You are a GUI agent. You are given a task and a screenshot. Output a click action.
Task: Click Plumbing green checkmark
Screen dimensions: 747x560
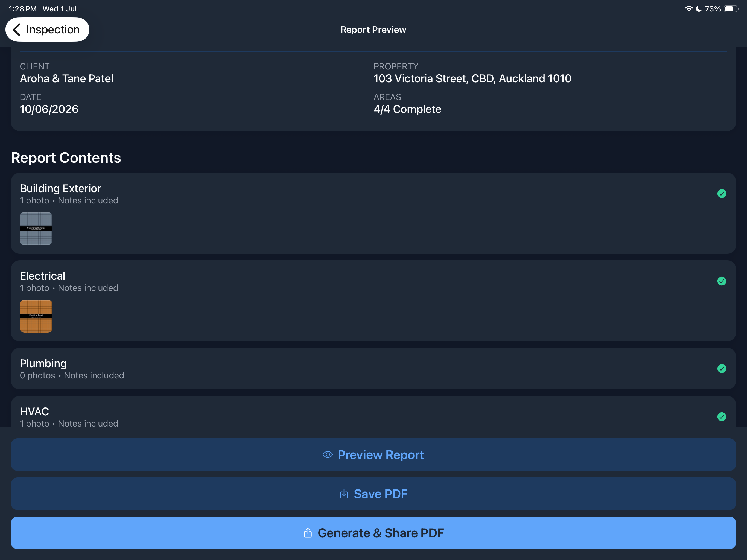(x=722, y=369)
